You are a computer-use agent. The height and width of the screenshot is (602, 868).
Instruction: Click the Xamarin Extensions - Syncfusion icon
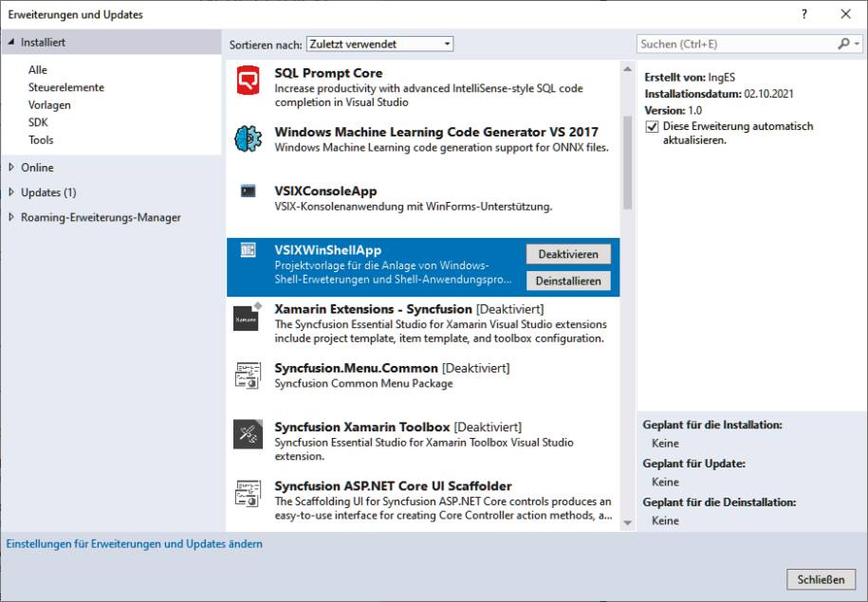(x=248, y=317)
